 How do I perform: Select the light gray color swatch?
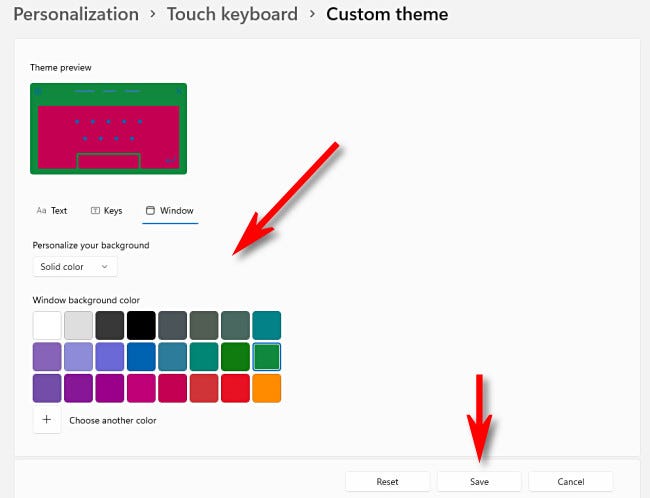[78, 326]
